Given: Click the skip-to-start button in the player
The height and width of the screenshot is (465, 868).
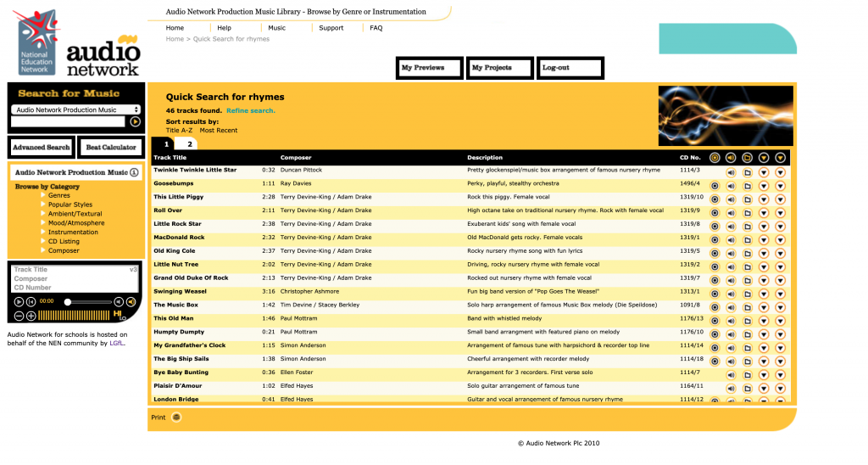Looking at the screenshot, I should (x=31, y=302).
